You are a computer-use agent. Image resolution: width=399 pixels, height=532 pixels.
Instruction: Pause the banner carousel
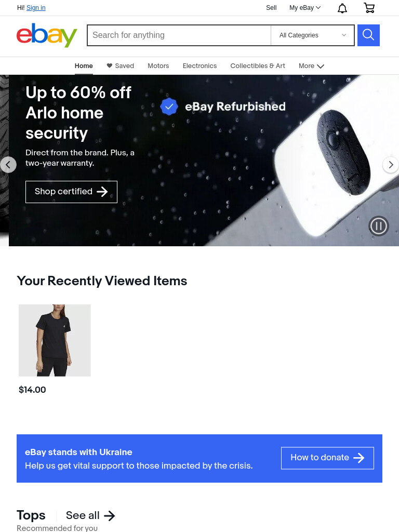tap(379, 226)
